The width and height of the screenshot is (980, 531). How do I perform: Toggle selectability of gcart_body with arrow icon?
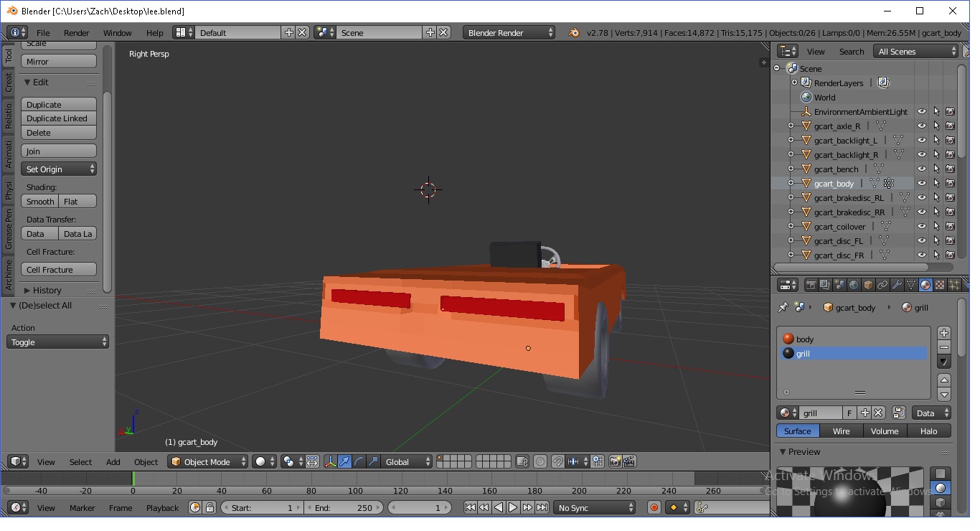point(936,183)
